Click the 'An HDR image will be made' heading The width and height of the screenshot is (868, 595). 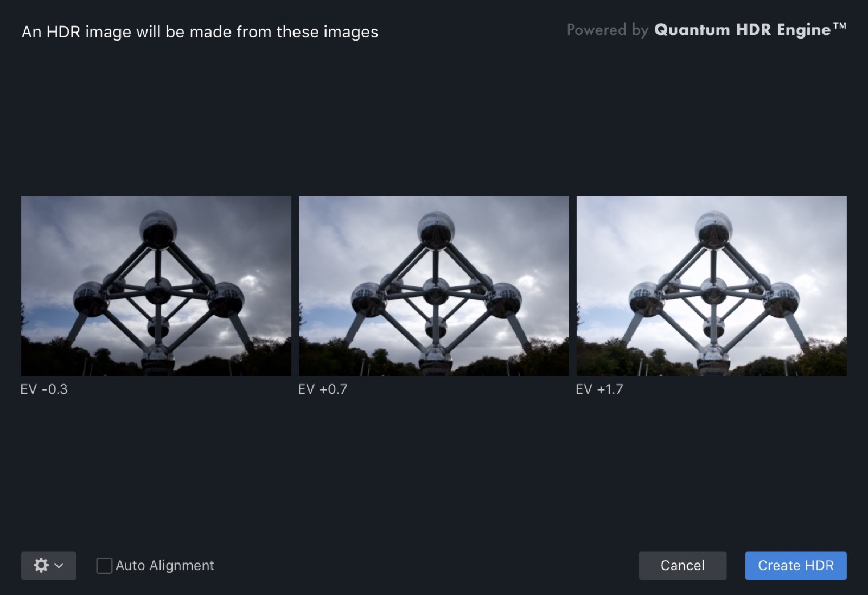point(200,32)
